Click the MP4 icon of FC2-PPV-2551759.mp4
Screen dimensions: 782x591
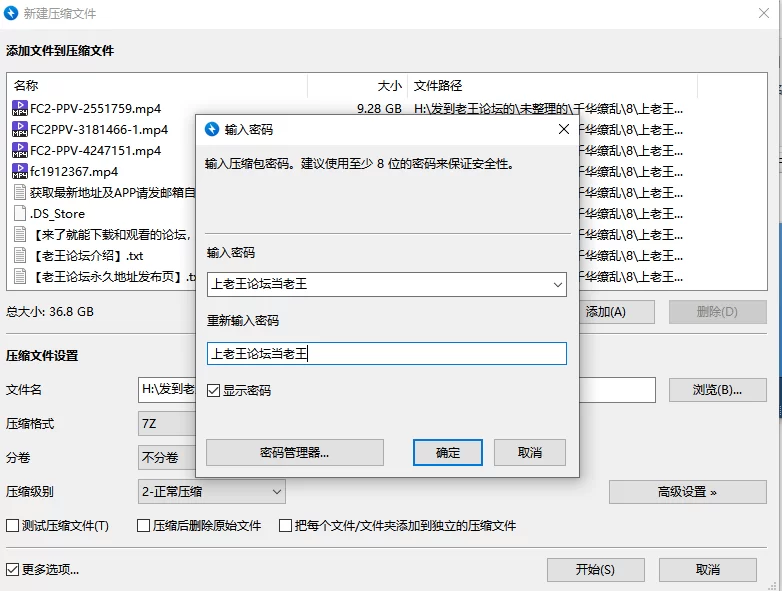click(x=19, y=108)
